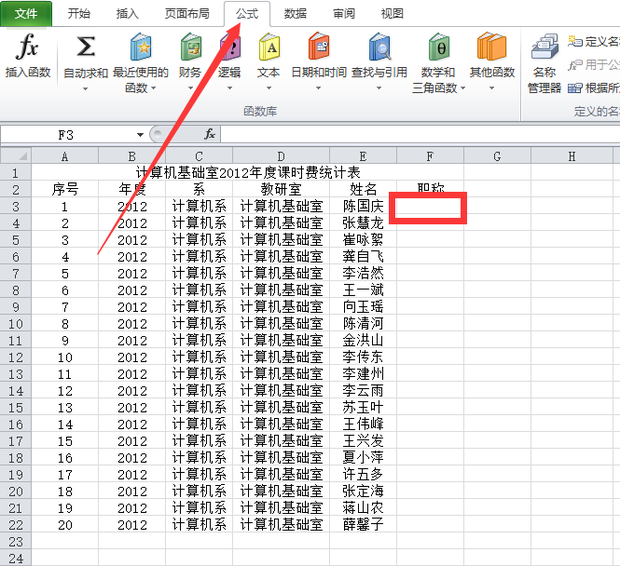Open the File (文件) menu
The width and height of the screenshot is (620, 566).
[26, 14]
